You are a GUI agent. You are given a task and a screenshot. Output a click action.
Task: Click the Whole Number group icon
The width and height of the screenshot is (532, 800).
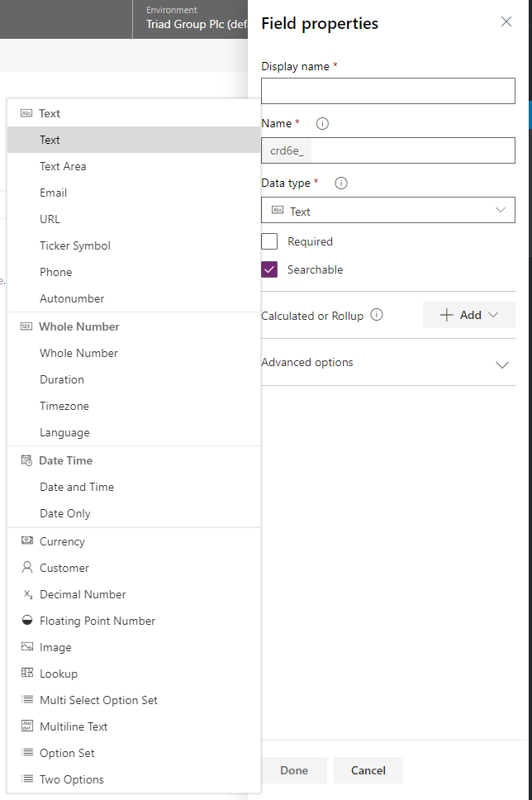coord(26,326)
